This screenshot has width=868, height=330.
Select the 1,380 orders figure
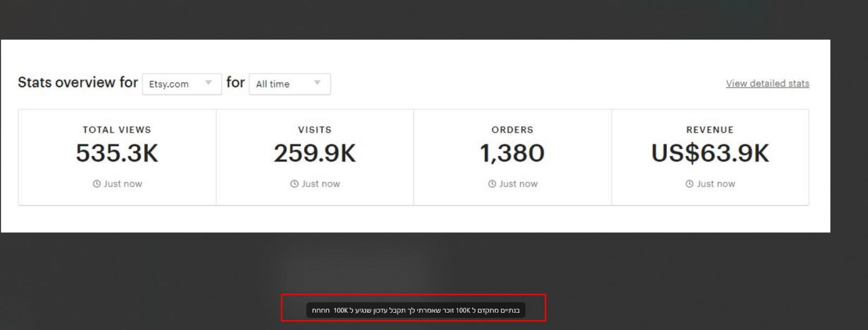click(x=512, y=153)
